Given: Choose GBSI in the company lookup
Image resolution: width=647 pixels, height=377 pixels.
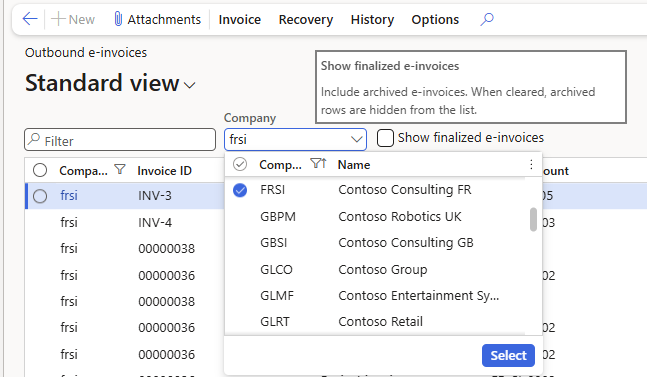Looking at the screenshot, I should click(274, 243).
